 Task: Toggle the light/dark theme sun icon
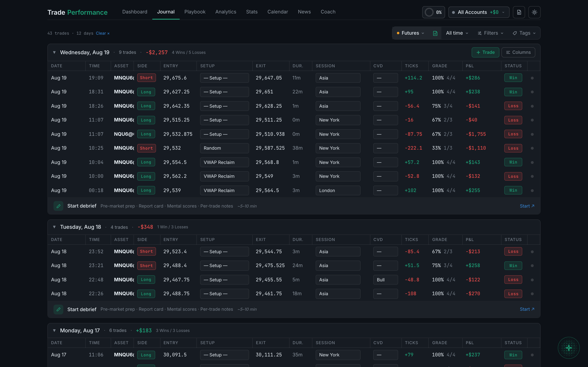click(x=534, y=12)
